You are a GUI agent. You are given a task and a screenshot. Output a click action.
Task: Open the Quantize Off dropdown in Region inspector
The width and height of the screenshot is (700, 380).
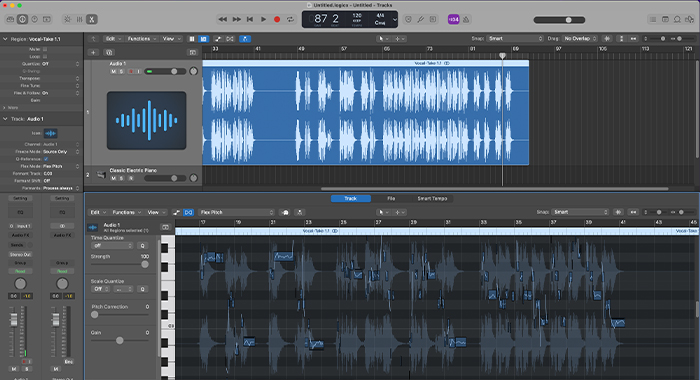click(61, 64)
